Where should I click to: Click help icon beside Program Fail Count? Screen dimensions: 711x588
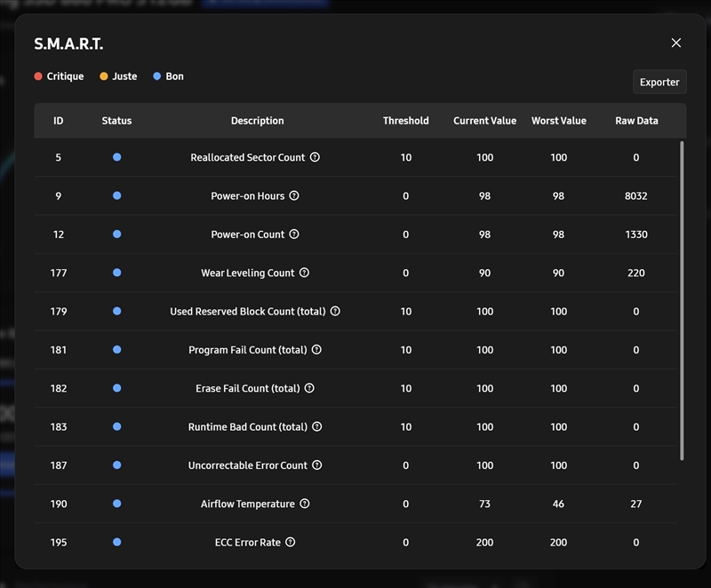click(316, 350)
